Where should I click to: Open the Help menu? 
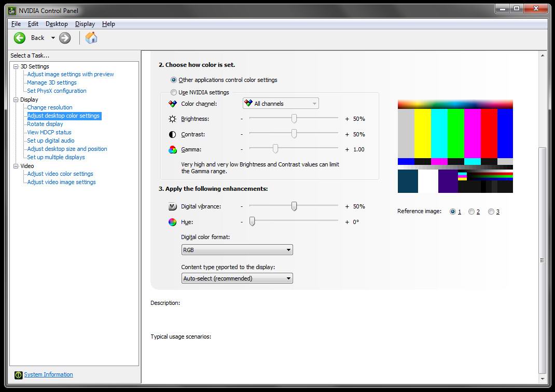(108, 24)
